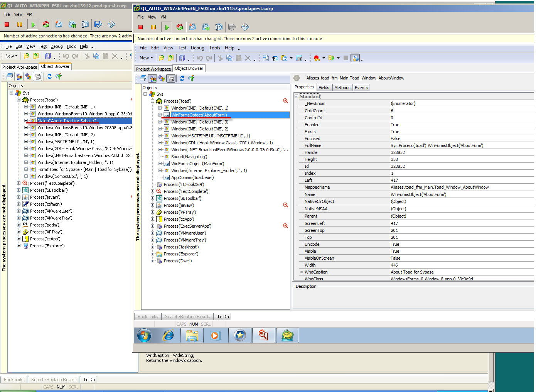
Task: Select the Process('taskhost') tree item
Action: point(181,247)
